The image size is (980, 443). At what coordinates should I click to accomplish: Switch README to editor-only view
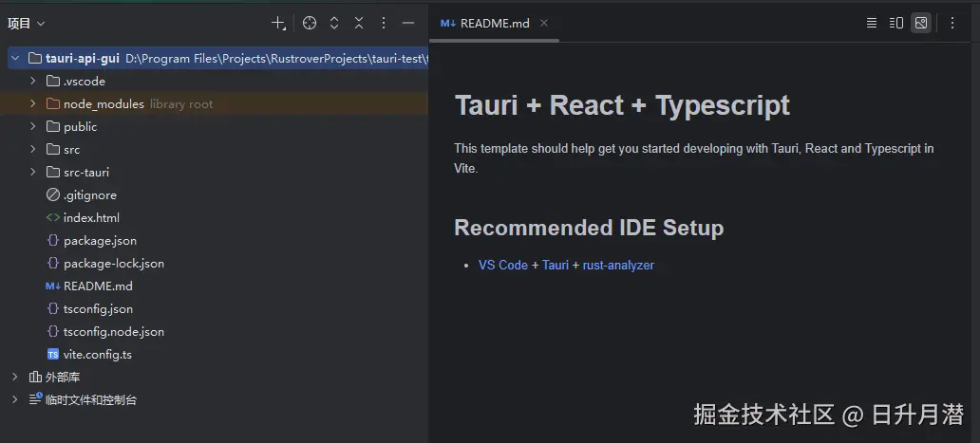pos(871,23)
